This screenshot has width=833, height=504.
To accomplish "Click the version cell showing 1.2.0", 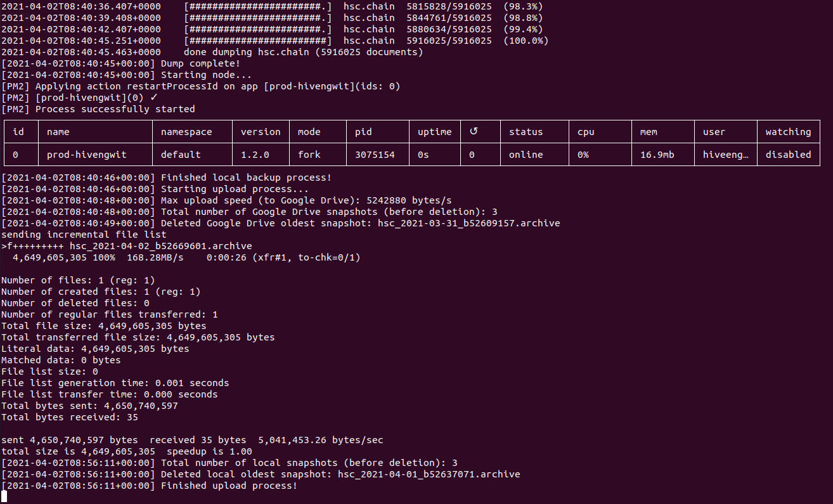I will (255, 155).
